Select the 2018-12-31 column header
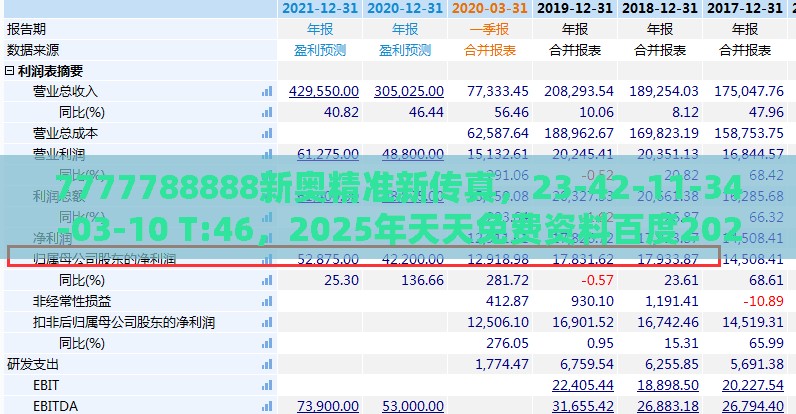 (x=660, y=8)
